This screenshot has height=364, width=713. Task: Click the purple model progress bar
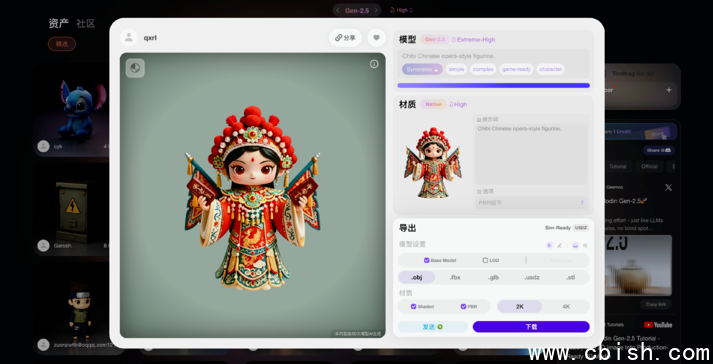point(493,85)
